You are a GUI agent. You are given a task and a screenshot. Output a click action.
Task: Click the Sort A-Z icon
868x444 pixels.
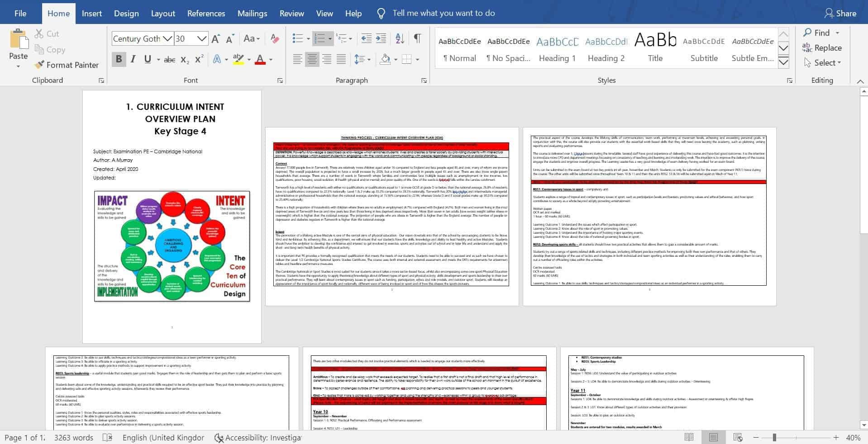(x=400, y=38)
